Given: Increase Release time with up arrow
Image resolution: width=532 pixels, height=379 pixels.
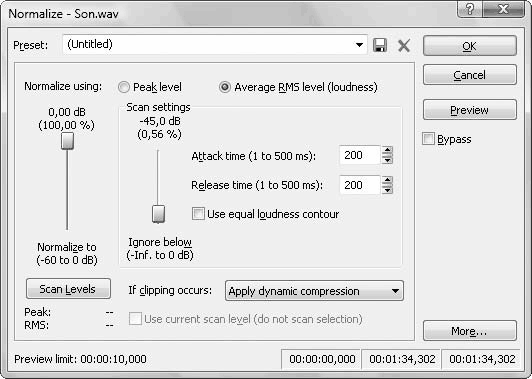Looking at the screenshot, I should [x=387, y=180].
